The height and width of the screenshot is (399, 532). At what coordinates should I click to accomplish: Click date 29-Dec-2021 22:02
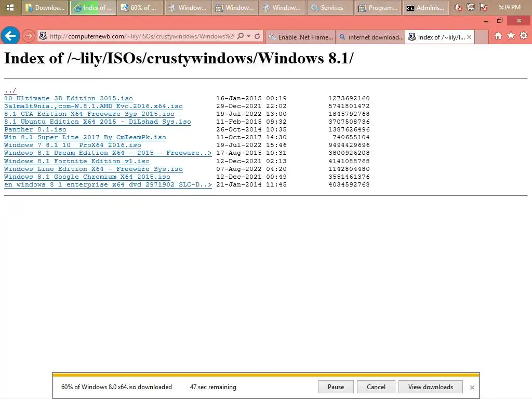coord(251,106)
